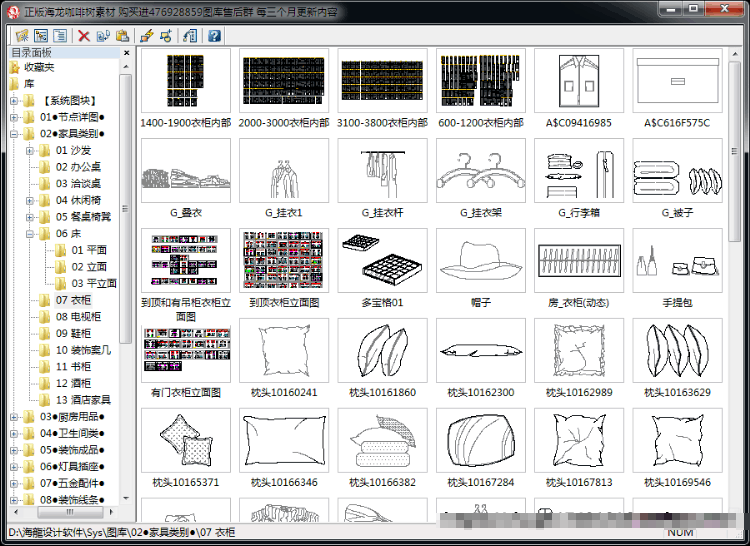Click the new folder toolbar icon
This screenshot has height=546, width=750.
[x=22, y=35]
